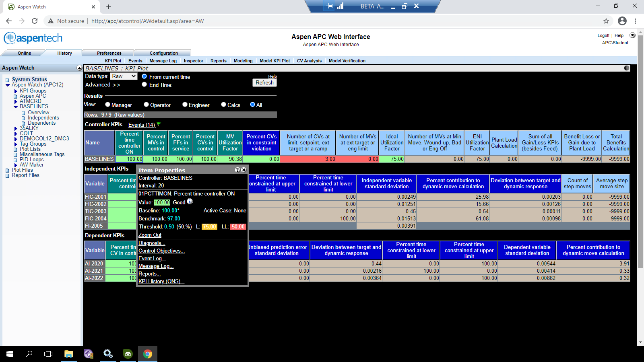Open the Diagnosis link in Item Properties
The height and width of the screenshot is (362, 644).
point(152,243)
